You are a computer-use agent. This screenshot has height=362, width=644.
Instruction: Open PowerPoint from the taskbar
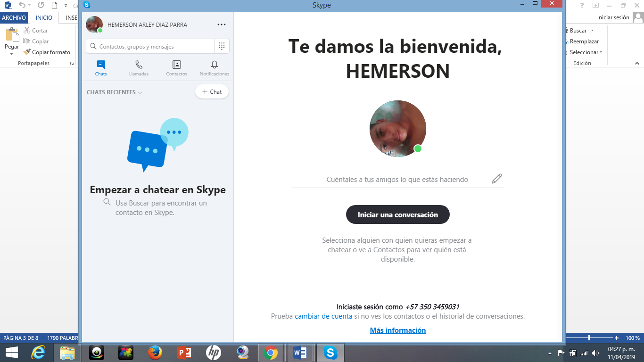(x=184, y=353)
